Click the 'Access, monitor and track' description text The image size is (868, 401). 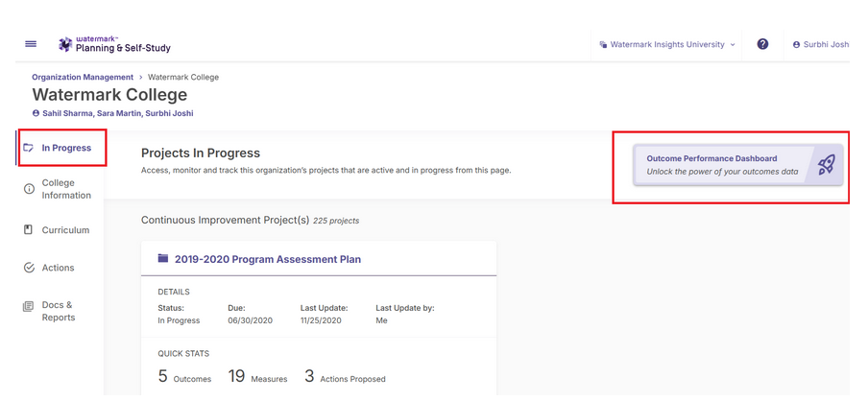tap(326, 171)
